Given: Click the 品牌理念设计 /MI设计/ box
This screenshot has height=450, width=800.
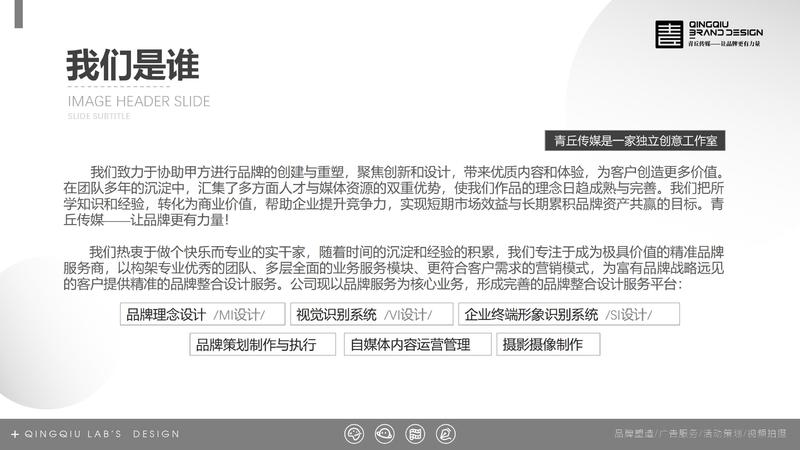Looking at the screenshot, I should coord(203,314).
